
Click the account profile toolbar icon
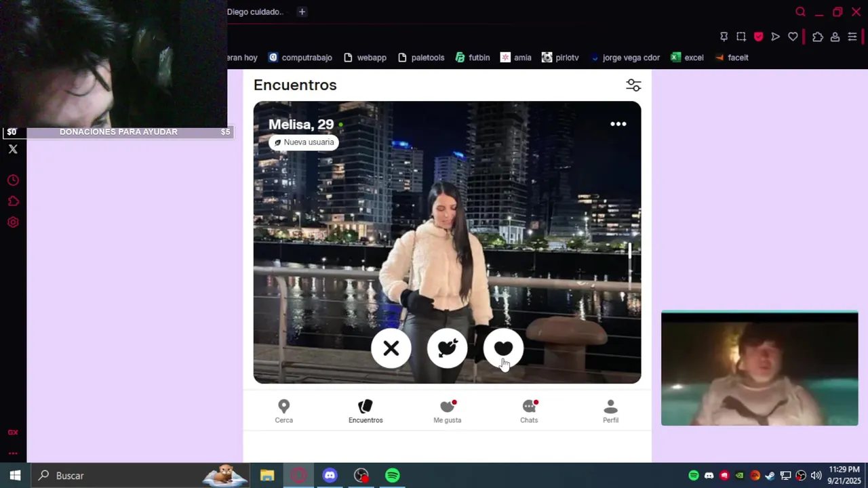pos(835,37)
